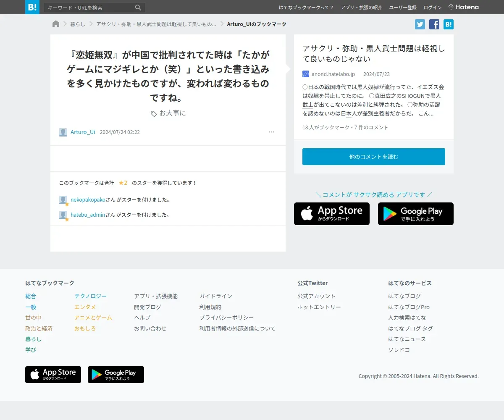The height and width of the screenshot is (420, 504).
Task: Click the Hatena Bookmark B! logo
Action: coord(32,7)
